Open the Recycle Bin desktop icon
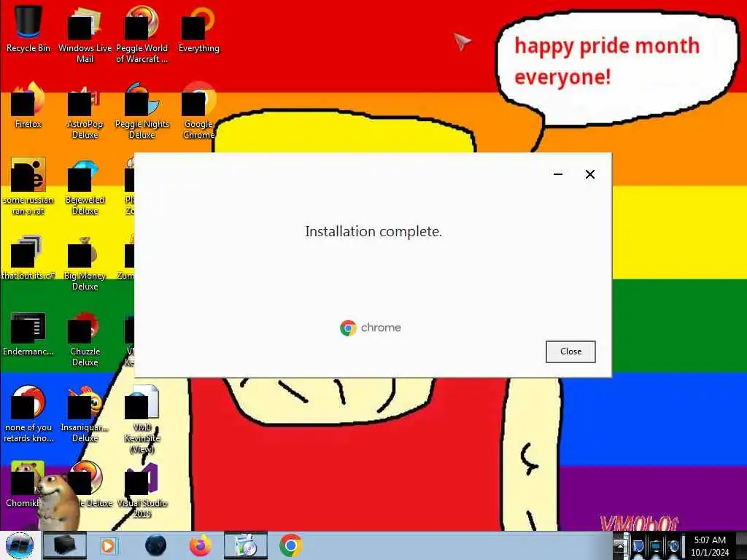The width and height of the screenshot is (747, 560). click(x=28, y=28)
